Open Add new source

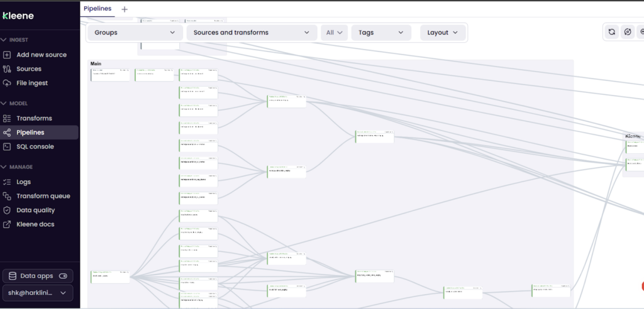coord(41,55)
